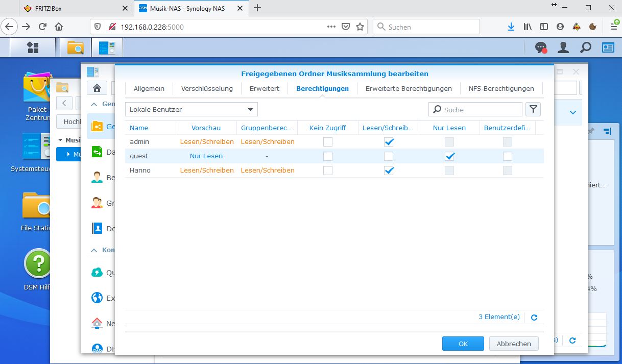
Task: Switch to the Berechtigungen tab
Action: click(x=322, y=88)
